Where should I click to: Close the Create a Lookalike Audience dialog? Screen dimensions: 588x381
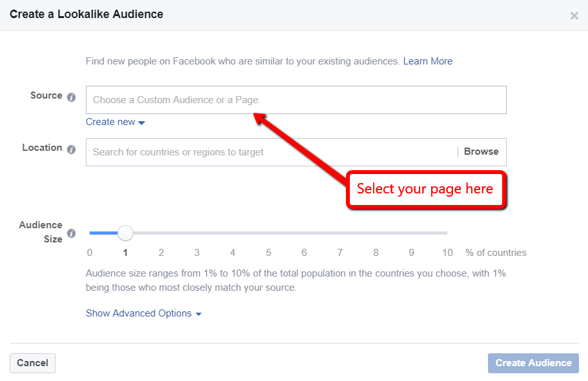point(574,15)
